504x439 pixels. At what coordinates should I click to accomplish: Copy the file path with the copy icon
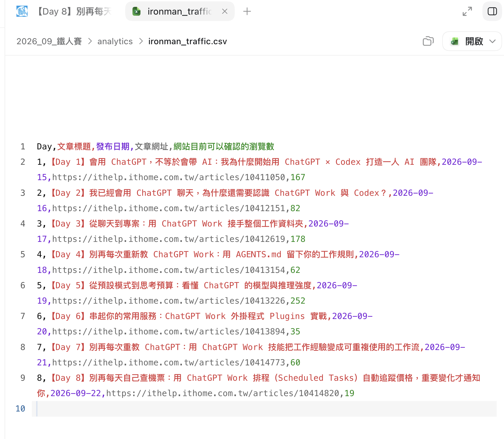[x=428, y=41]
